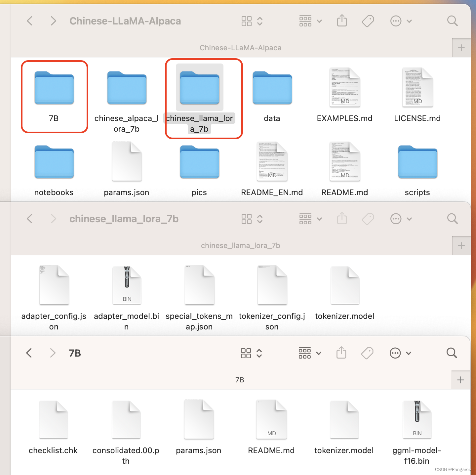
Task: Select adapter_config.json file
Action: pyautogui.click(x=54, y=285)
